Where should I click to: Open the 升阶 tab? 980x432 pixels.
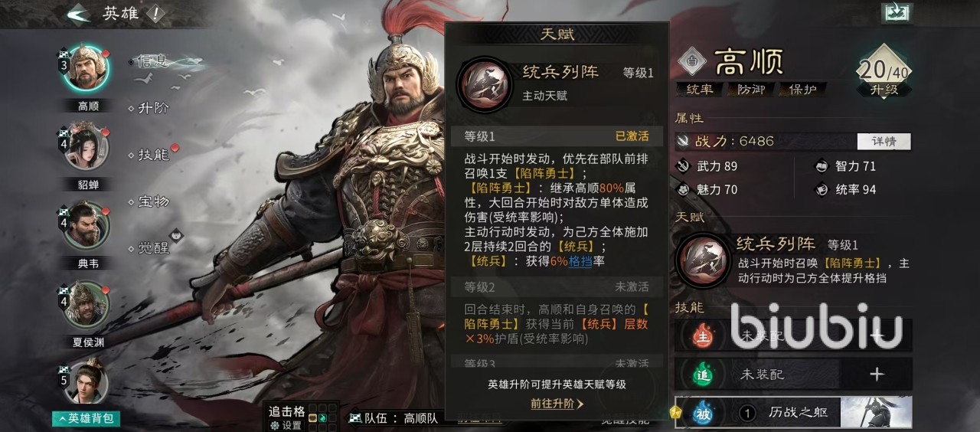[152, 108]
